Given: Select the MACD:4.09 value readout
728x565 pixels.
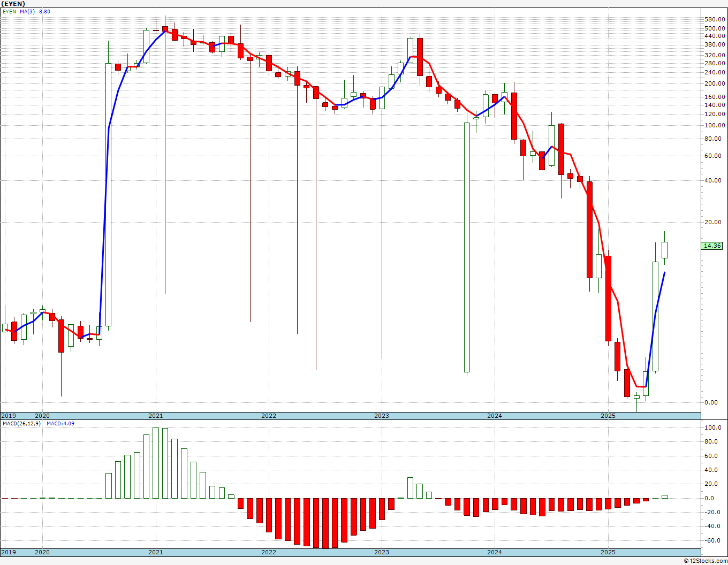Looking at the screenshot, I should point(60,424).
